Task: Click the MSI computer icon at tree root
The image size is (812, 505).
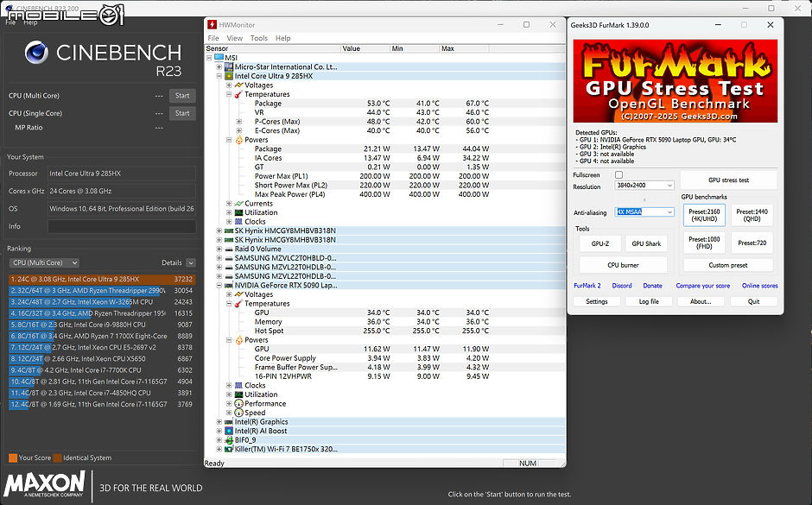Action: [219, 58]
